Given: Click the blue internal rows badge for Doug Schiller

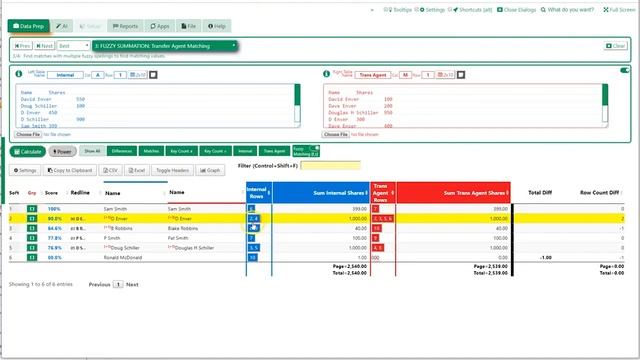Looking at the screenshot, I should [x=253, y=248].
